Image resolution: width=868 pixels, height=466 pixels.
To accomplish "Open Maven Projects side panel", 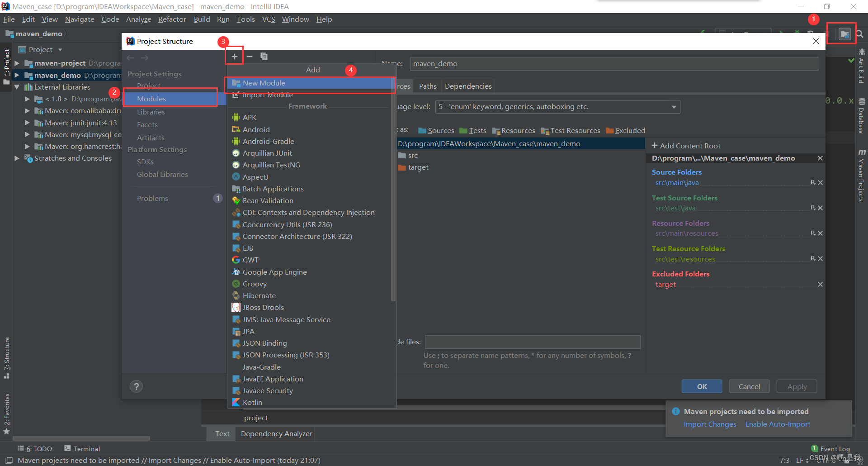I will click(x=861, y=176).
